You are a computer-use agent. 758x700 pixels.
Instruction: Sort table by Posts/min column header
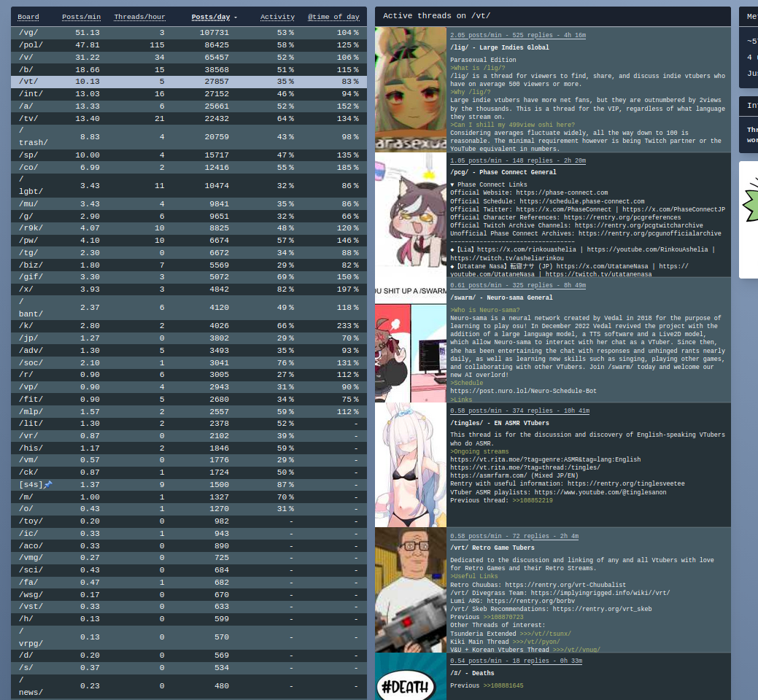81,17
